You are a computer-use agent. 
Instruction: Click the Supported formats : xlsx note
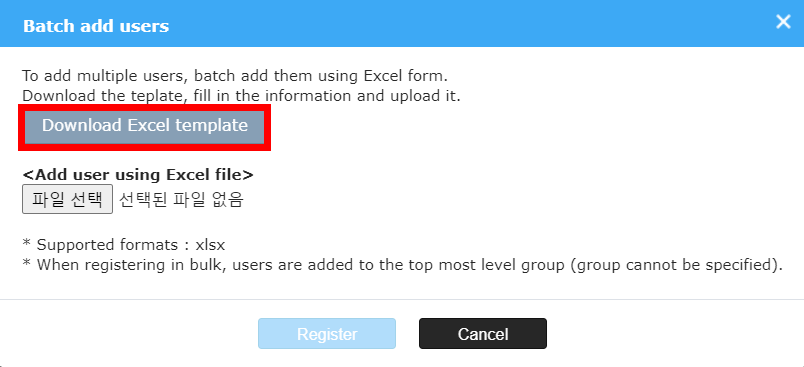click(124, 245)
